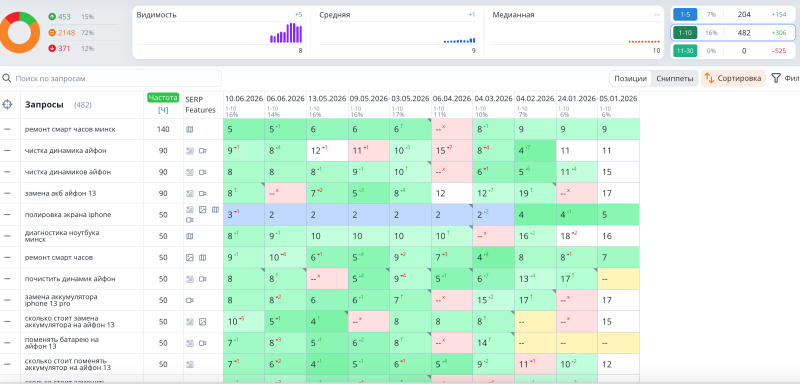The image size is (800, 384).
Task: Click the image icon in 'сколько стоит замена аккумулятора' row
Action: click(x=203, y=322)
